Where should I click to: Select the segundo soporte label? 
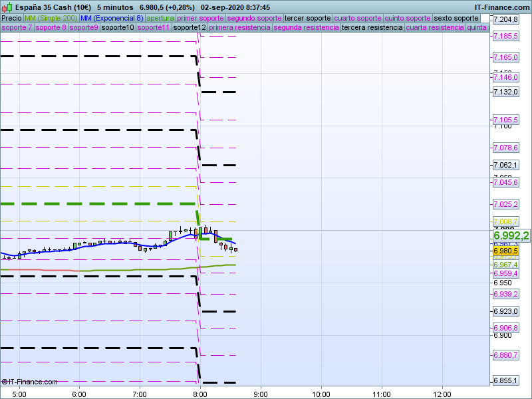pyautogui.click(x=254, y=19)
